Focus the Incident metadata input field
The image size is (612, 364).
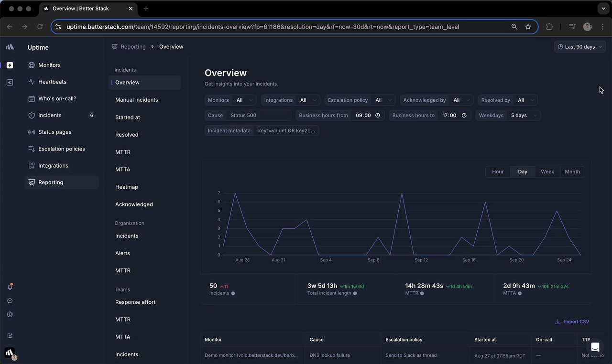286,131
